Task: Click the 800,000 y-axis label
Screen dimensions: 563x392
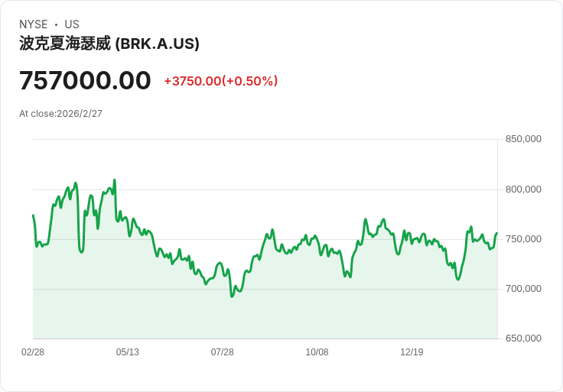Action: (x=523, y=190)
